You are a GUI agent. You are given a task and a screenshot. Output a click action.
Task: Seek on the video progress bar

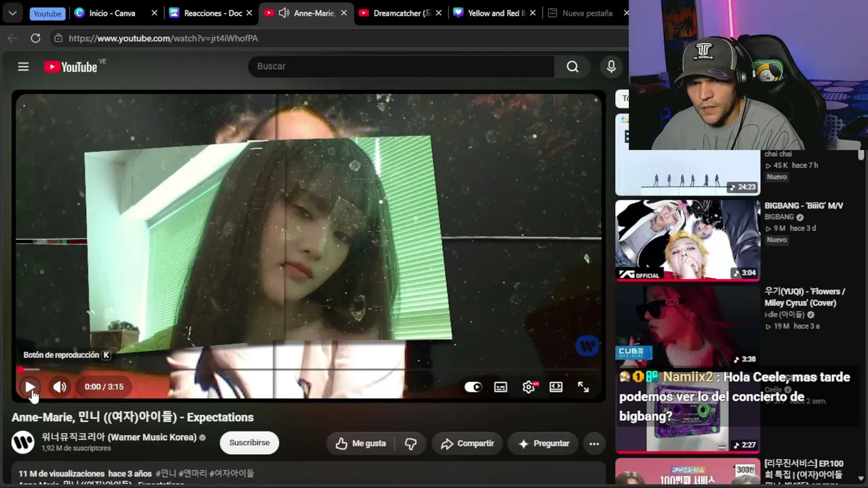[309, 369]
